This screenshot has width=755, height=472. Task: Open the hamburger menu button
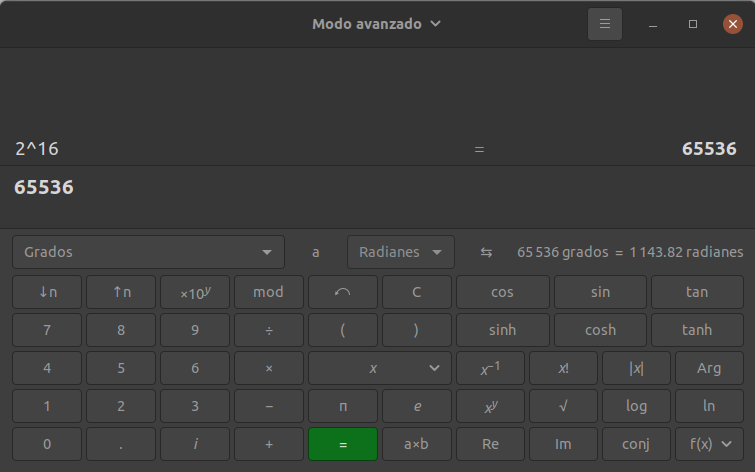[x=605, y=24]
